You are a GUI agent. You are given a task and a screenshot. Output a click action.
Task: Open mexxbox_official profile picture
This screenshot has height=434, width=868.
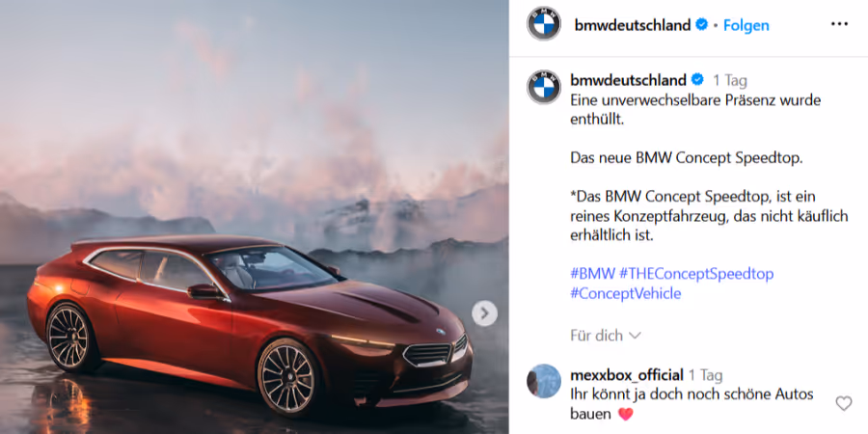[x=544, y=381]
